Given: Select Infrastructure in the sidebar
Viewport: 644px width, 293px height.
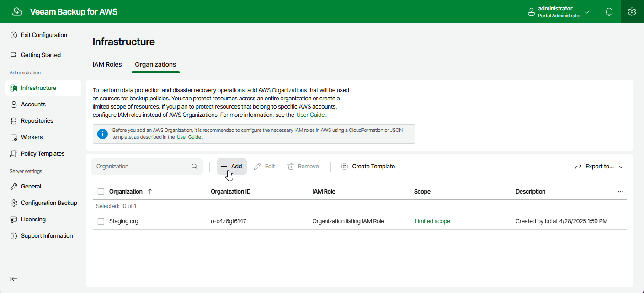Looking at the screenshot, I should [43, 88].
